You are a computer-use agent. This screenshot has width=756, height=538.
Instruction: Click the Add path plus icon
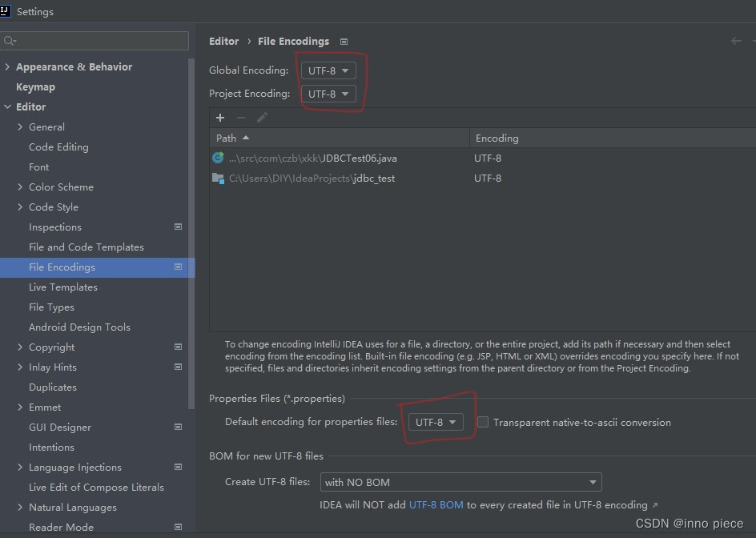220,118
